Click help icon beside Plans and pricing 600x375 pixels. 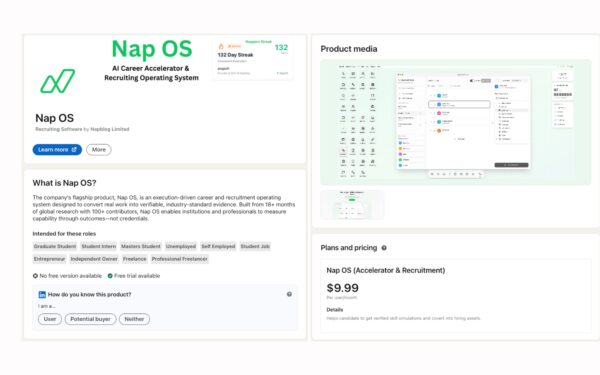(384, 248)
